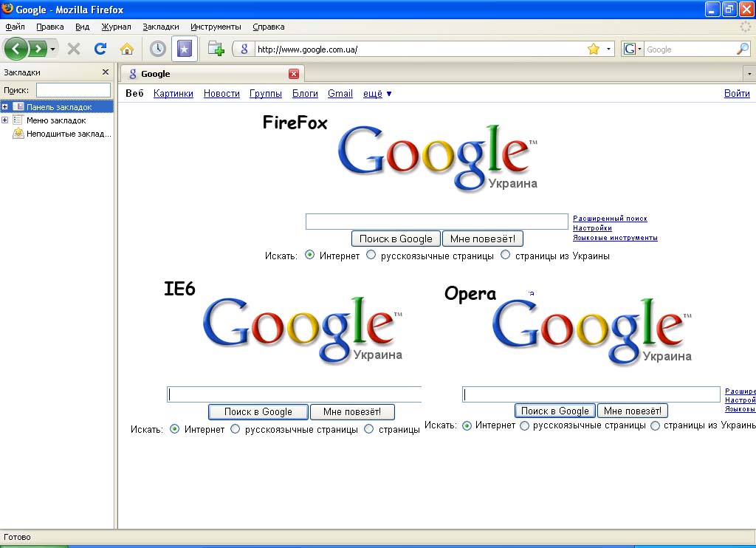Open the History clock icon

(157, 49)
